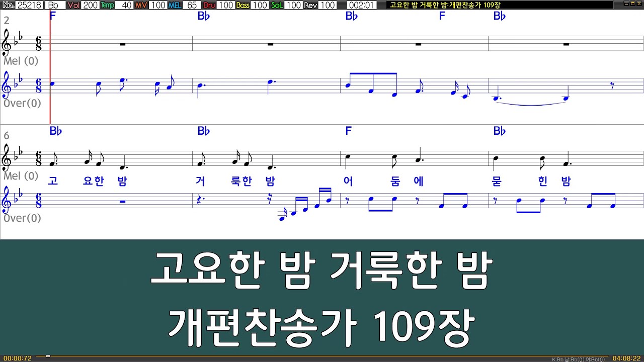Click the lyric syllable 에
Screen dimensions: 644x362
pyautogui.click(x=419, y=181)
